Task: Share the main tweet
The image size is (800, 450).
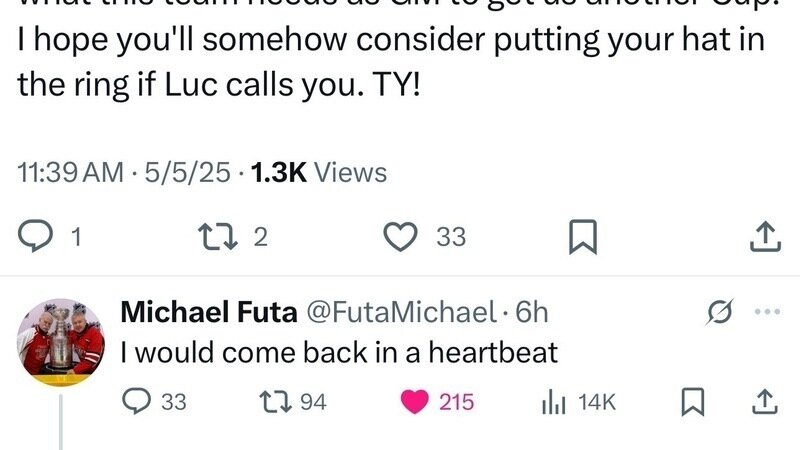Action: point(764,236)
